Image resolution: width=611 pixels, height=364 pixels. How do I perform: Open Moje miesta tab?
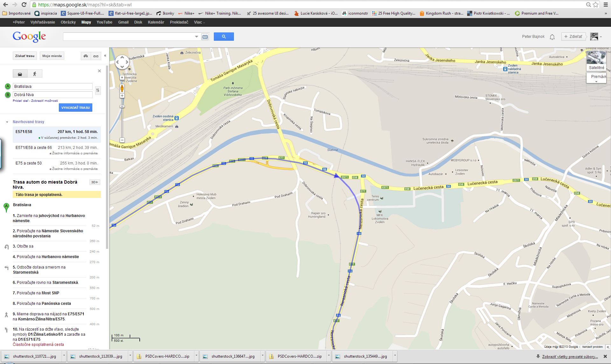(52, 56)
